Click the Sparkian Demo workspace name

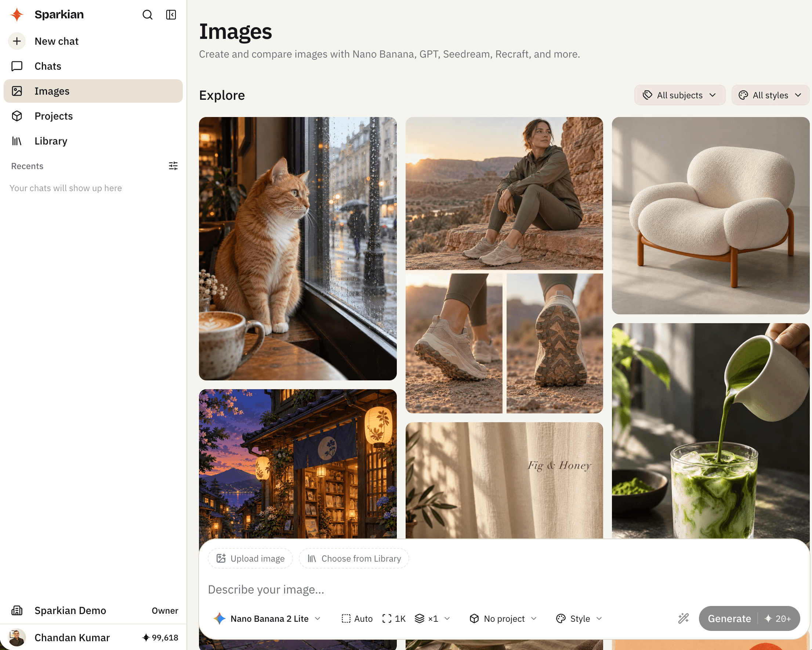[70, 610]
